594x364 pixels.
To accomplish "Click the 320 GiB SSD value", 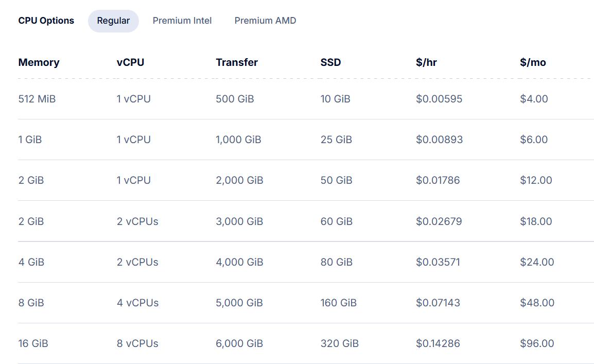I will pos(340,343).
